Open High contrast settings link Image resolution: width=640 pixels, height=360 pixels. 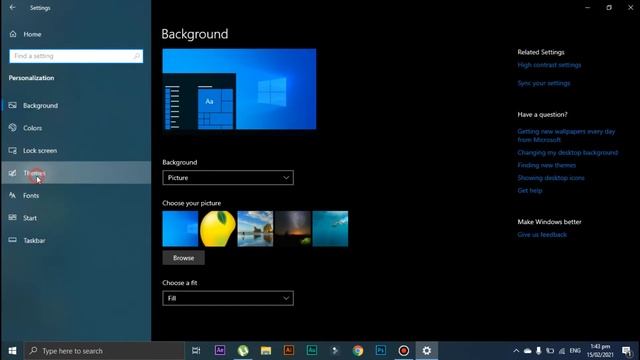(x=549, y=65)
